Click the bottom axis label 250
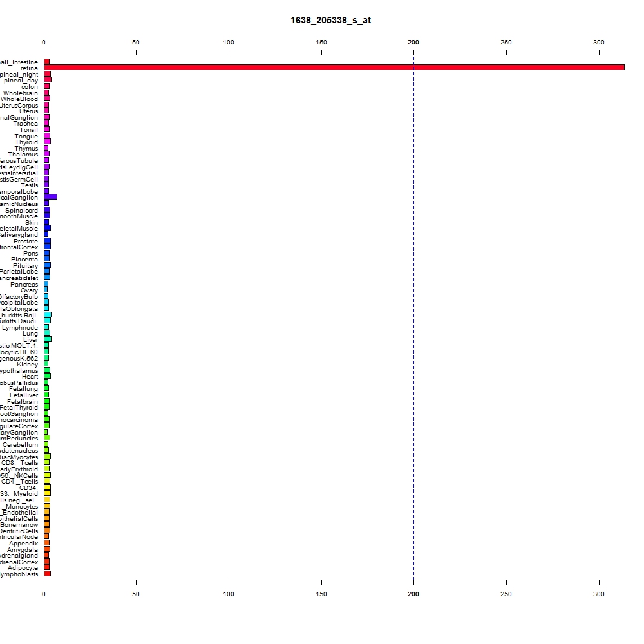 pos(506,594)
